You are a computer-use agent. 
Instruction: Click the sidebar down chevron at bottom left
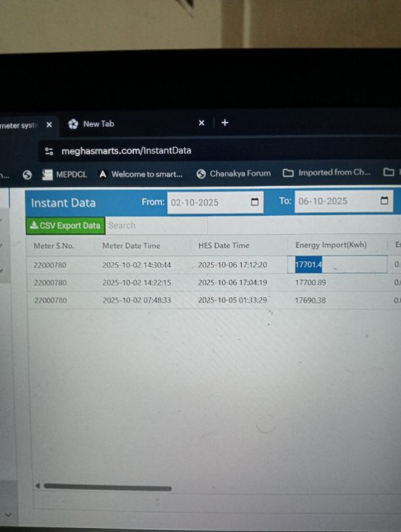tap(8, 515)
